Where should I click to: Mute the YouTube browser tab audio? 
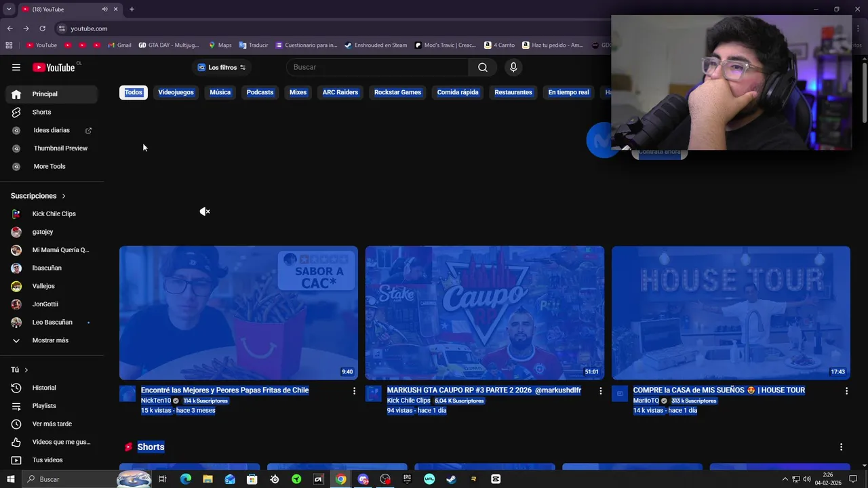pyautogui.click(x=104, y=9)
